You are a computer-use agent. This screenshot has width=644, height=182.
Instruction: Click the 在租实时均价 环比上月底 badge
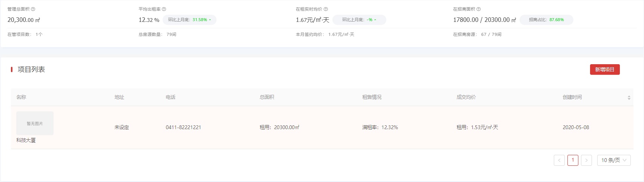tap(359, 20)
